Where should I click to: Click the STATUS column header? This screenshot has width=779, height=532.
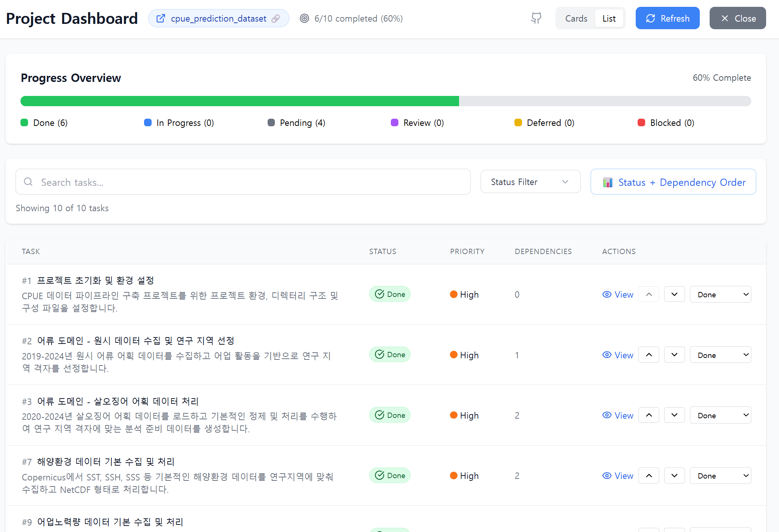[x=382, y=251]
